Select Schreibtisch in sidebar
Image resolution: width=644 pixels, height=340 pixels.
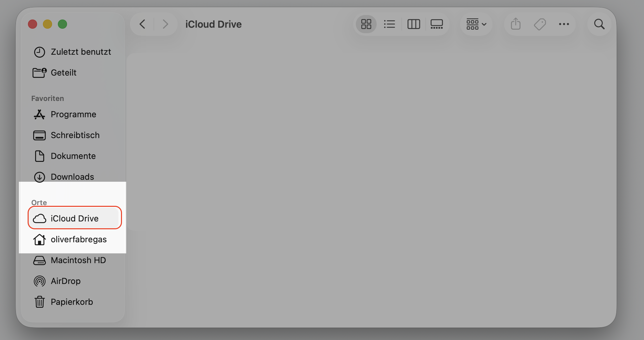click(x=73, y=135)
